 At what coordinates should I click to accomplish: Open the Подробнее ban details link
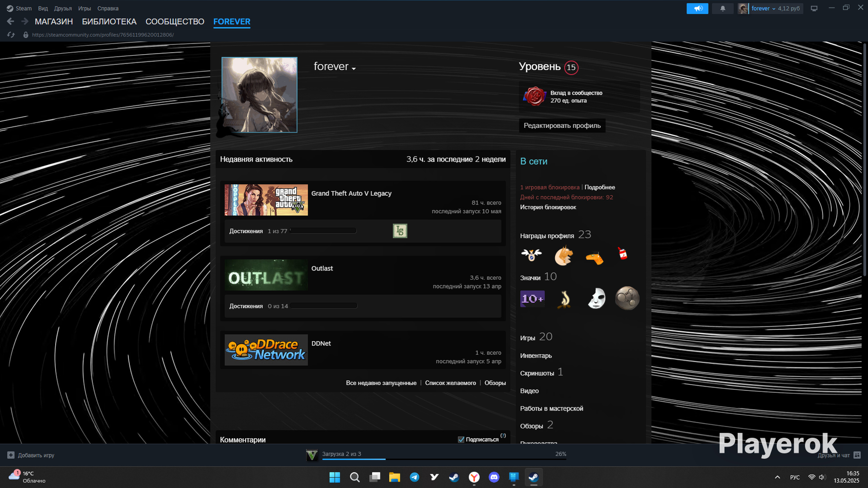point(599,187)
